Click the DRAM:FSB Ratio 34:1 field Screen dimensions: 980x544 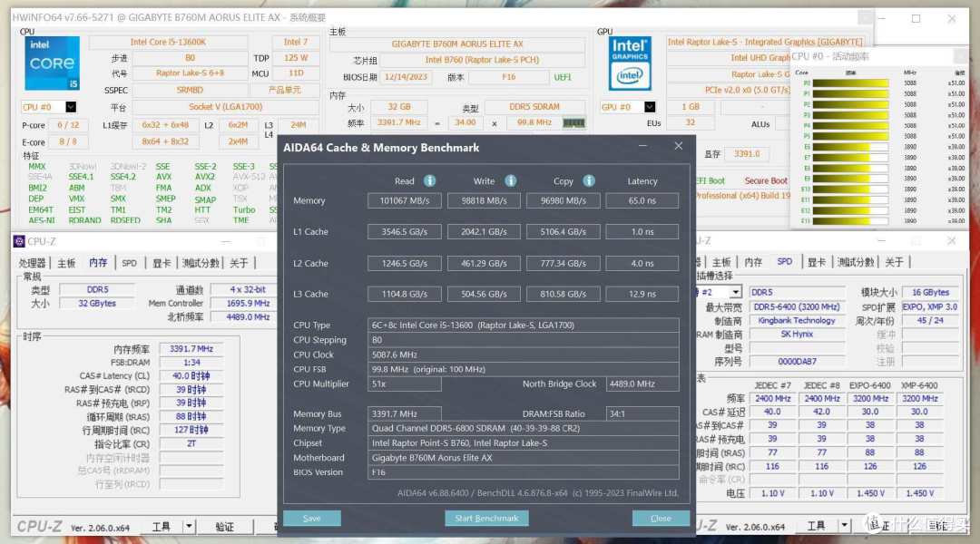click(642, 413)
